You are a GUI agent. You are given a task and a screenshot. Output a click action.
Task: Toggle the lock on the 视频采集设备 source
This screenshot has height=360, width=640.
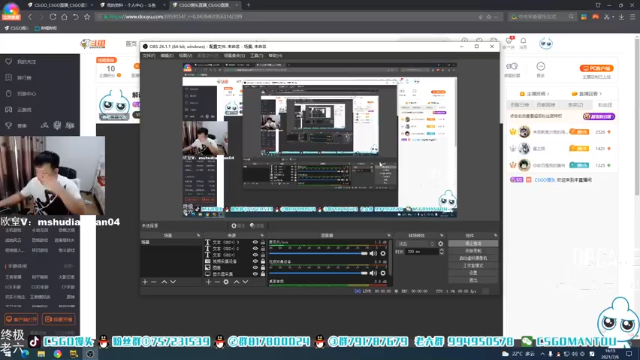[263, 261]
